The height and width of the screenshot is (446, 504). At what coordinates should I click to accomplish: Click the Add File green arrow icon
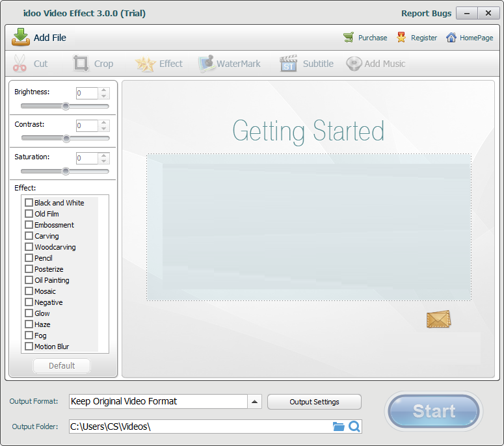(x=21, y=37)
